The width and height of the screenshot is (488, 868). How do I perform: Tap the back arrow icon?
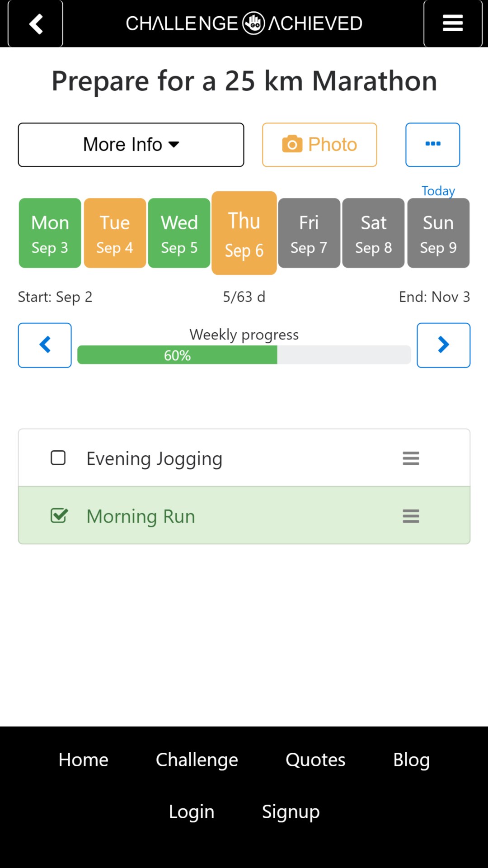click(x=35, y=24)
